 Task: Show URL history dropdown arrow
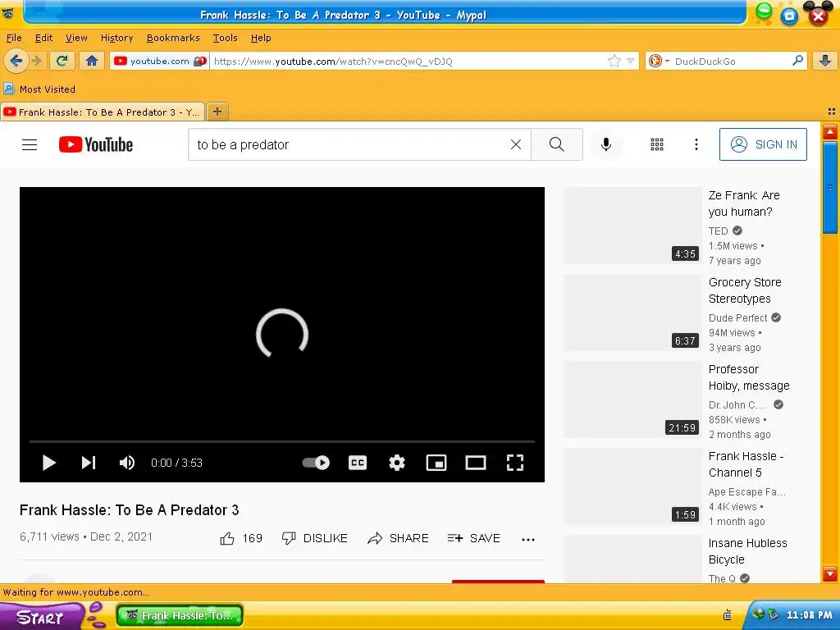(x=630, y=61)
